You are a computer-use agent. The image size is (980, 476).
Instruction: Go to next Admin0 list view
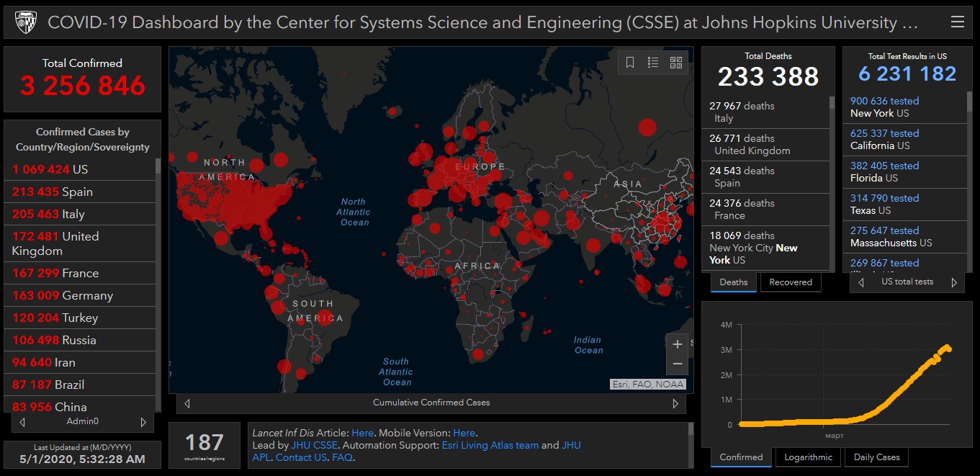click(x=143, y=422)
